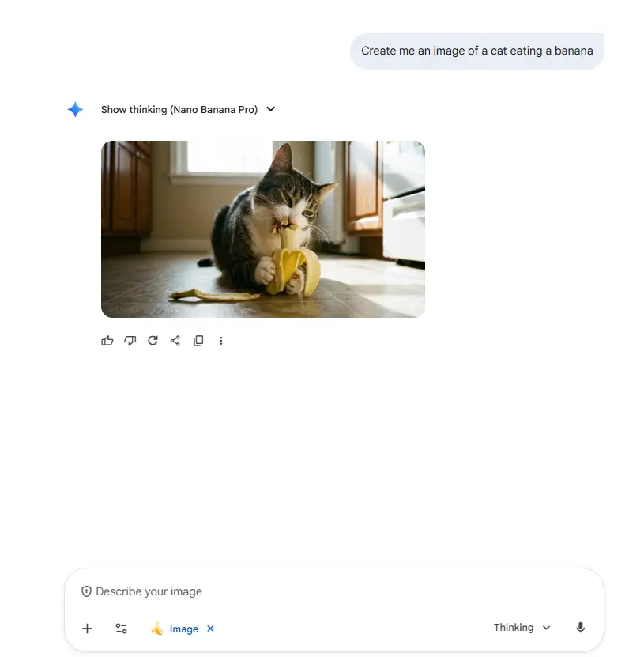
Task: Select the user prompt message bubble
Action: coord(477,51)
